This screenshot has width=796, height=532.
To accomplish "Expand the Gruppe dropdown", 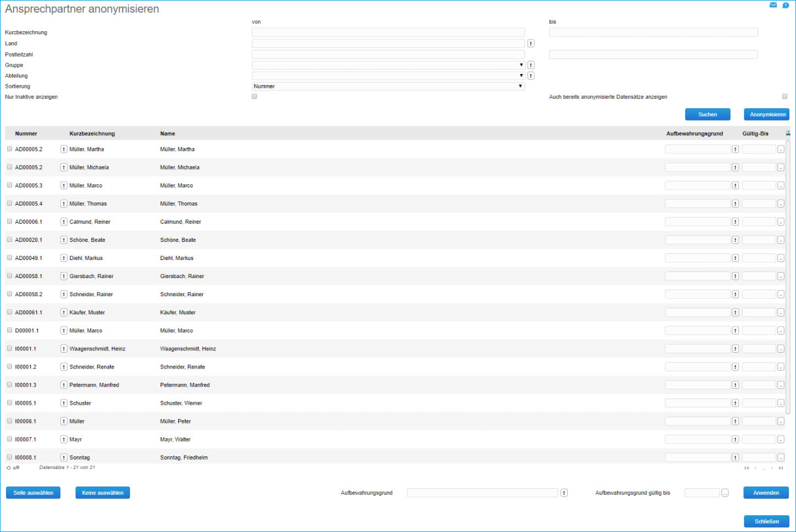I will (x=388, y=65).
